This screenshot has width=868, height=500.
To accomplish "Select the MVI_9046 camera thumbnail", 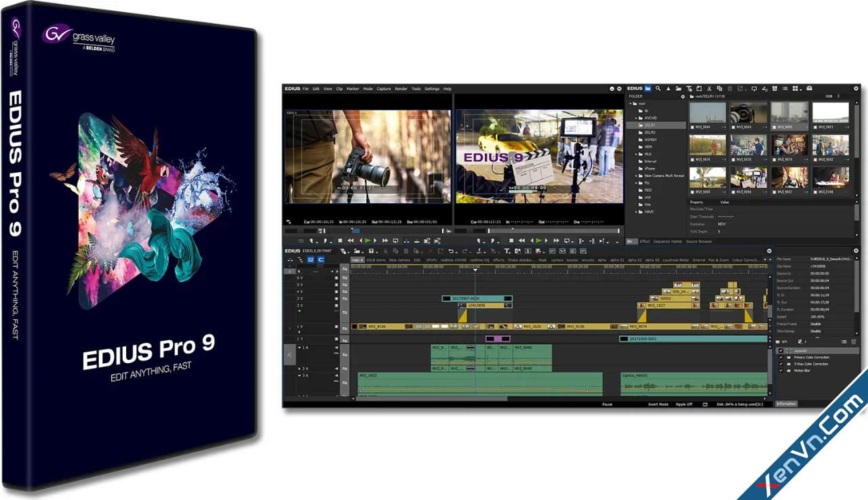I will coord(749,112).
